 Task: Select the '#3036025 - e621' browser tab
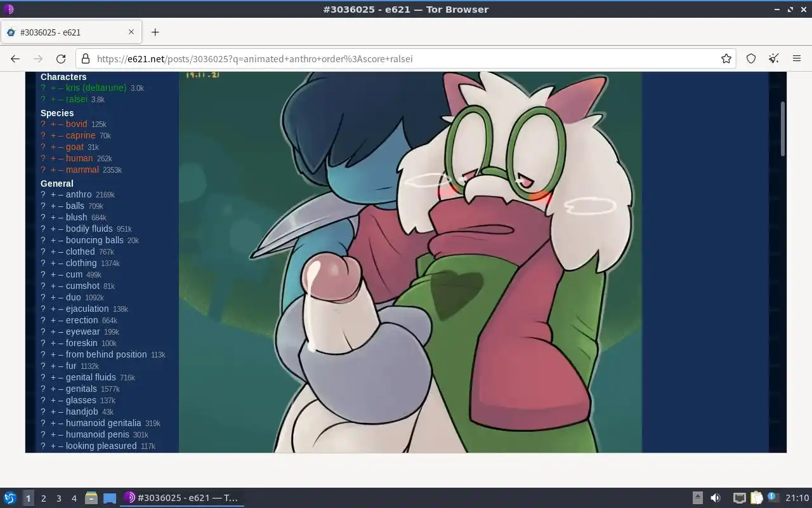point(72,32)
